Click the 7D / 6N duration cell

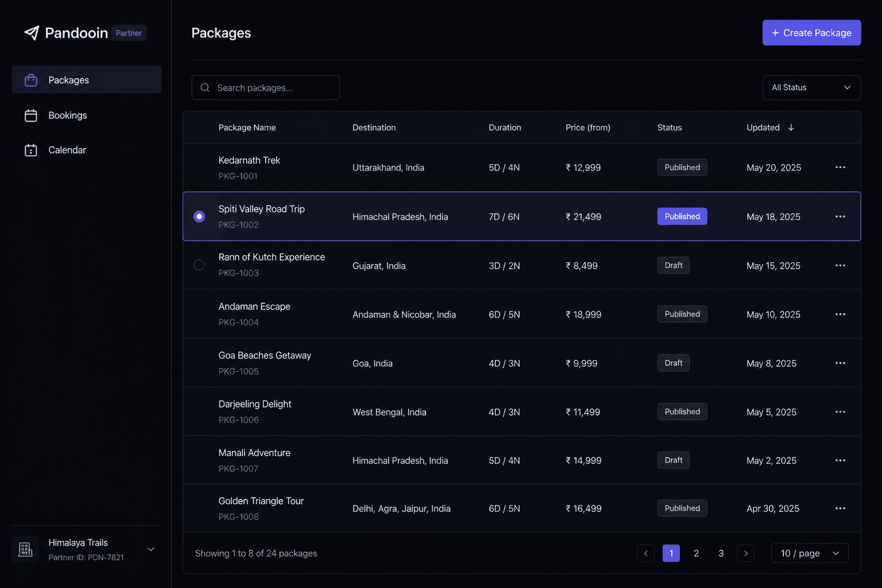pos(504,217)
